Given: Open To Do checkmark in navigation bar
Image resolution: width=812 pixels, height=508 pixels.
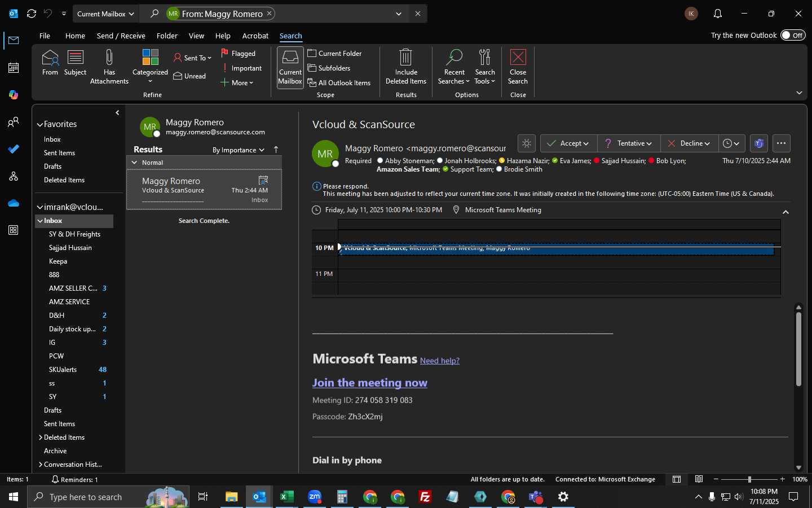Looking at the screenshot, I should click(x=14, y=149).
